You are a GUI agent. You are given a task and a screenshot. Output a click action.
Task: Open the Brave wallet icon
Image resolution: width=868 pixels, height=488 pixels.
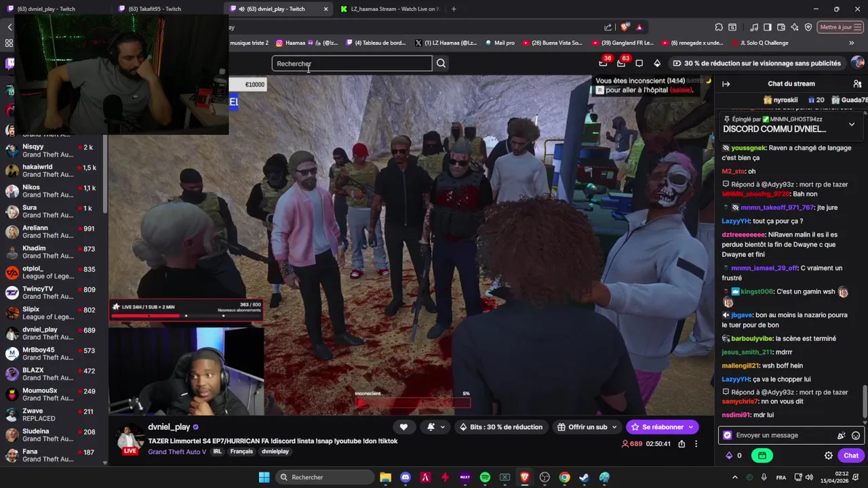click(781, 27)
